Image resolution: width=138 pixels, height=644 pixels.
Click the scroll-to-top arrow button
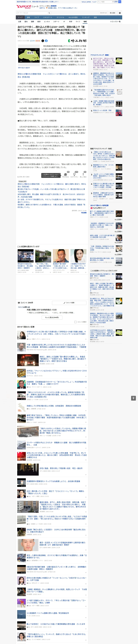click(133, 398)
